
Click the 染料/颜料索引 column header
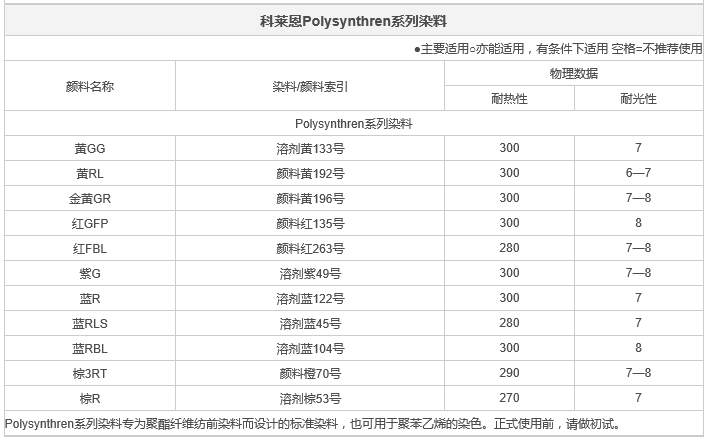point(310,86)
